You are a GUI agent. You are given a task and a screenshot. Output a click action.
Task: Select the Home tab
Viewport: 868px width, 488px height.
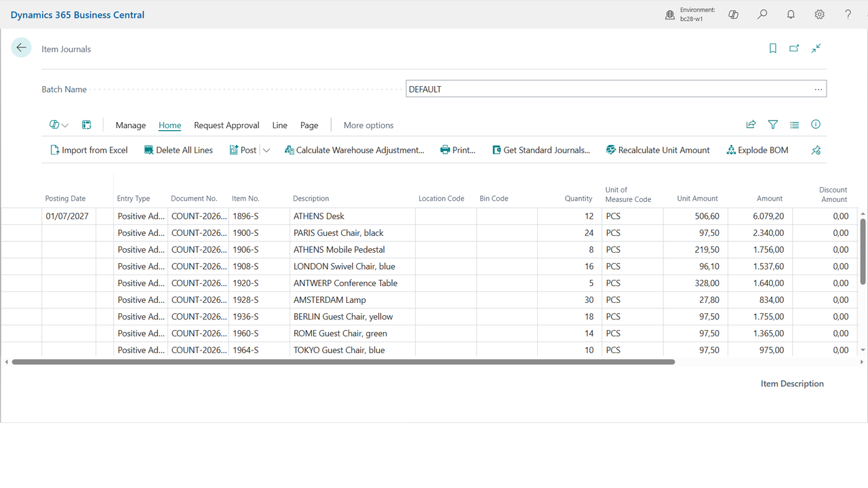pos(170,125)
